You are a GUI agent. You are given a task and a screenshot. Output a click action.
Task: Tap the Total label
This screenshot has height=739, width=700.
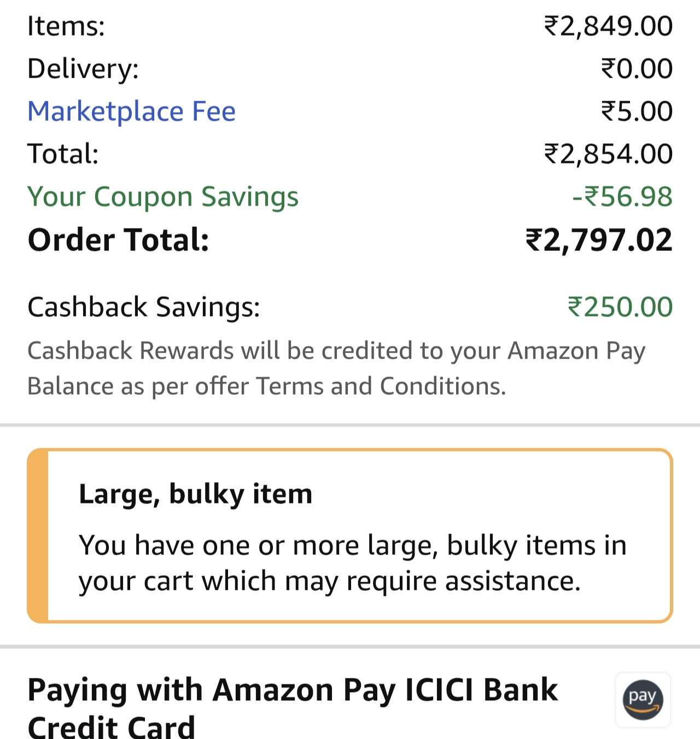63,154
